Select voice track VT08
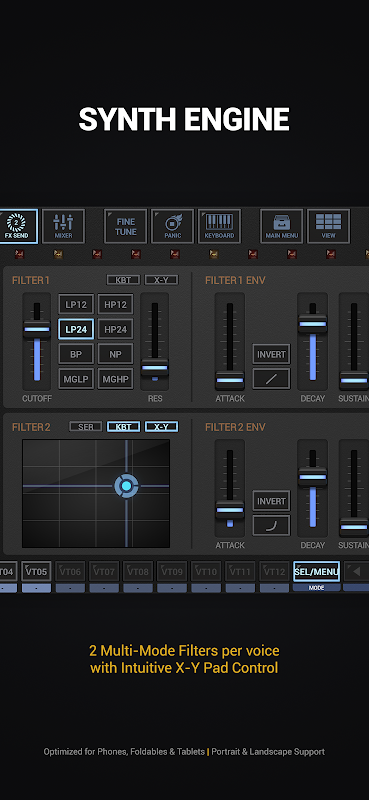 pos(138,571)
